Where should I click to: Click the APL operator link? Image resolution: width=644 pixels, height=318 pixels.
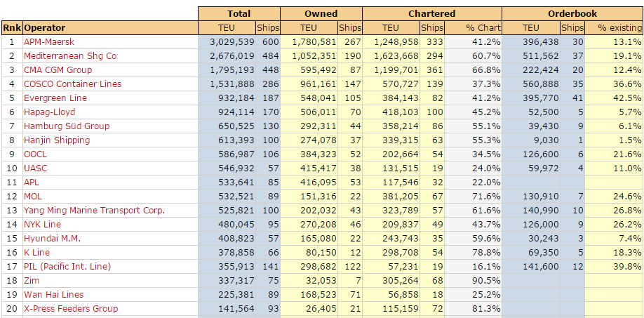click(32, 183)
